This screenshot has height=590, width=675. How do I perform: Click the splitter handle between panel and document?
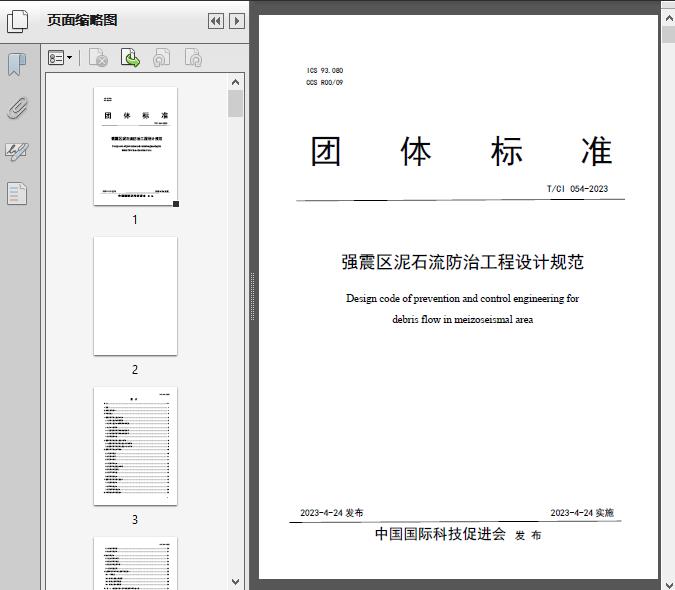252,296
